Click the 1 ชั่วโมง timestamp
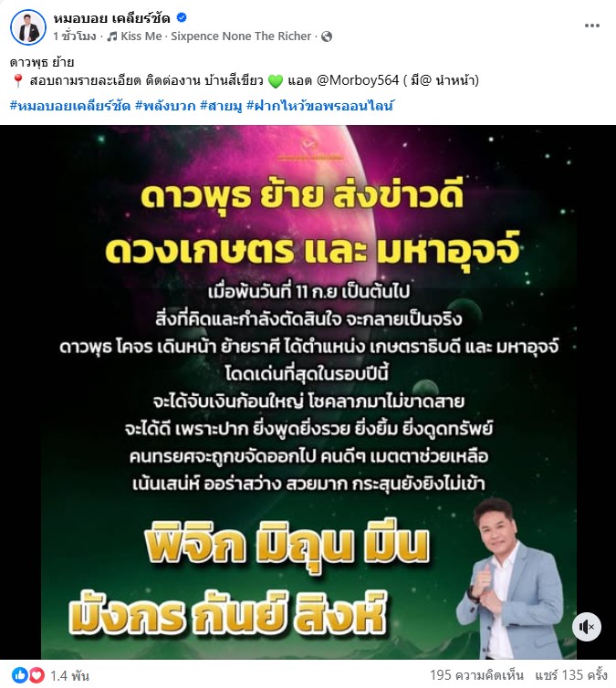616x688 pixels. tap(74, 36)
